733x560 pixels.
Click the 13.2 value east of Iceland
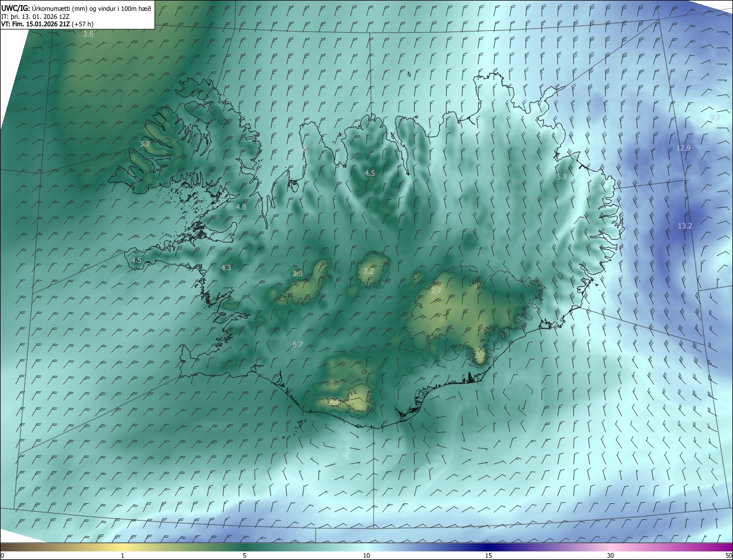click(685, 226)
